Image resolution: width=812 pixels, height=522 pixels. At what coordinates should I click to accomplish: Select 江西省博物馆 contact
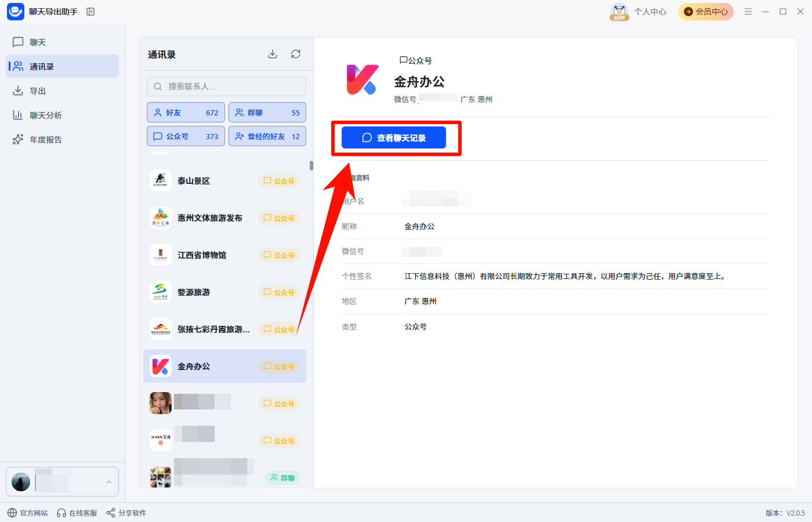point(224,255)
